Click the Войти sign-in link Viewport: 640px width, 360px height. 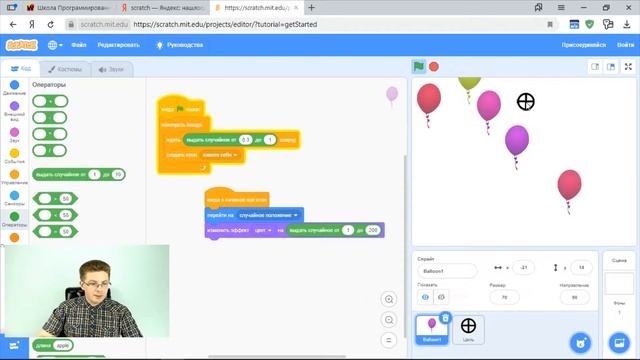[625, 45]
